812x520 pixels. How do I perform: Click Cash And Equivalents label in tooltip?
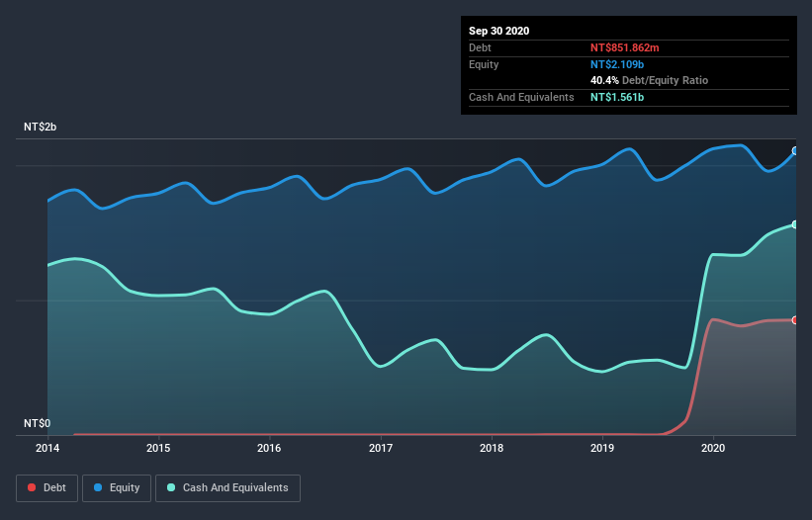pos(521,97)
